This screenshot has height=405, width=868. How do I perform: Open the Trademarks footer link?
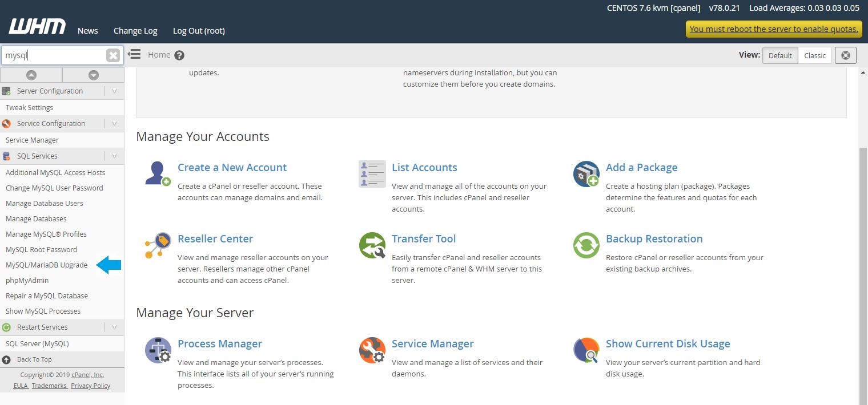(x=50, y=386)
